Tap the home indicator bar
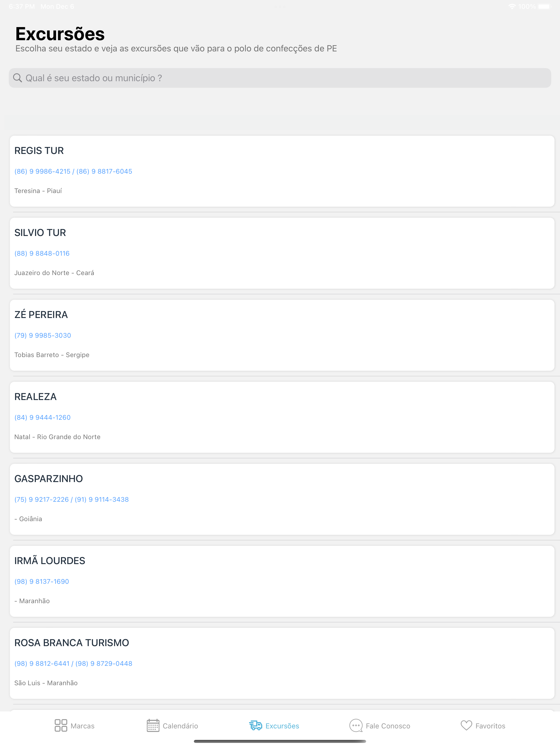The height and width of the screenshot is (747, 560). coord(280,741)
